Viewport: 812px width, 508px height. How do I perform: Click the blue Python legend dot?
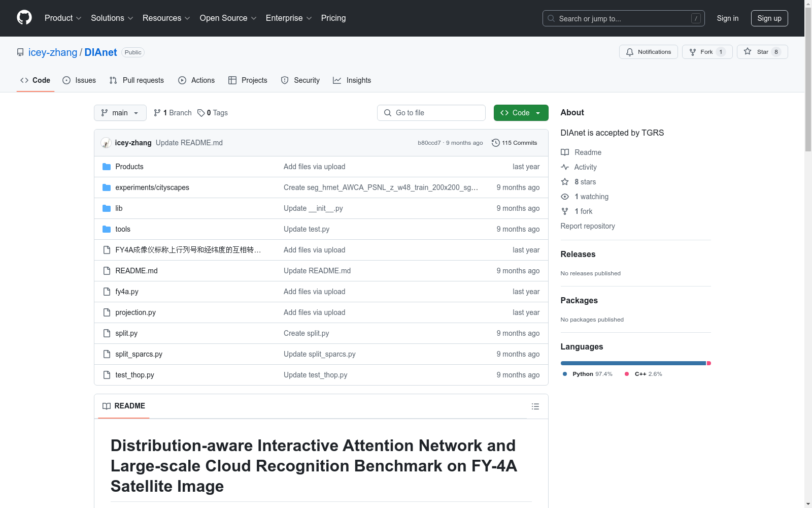(x=565, y=374)
